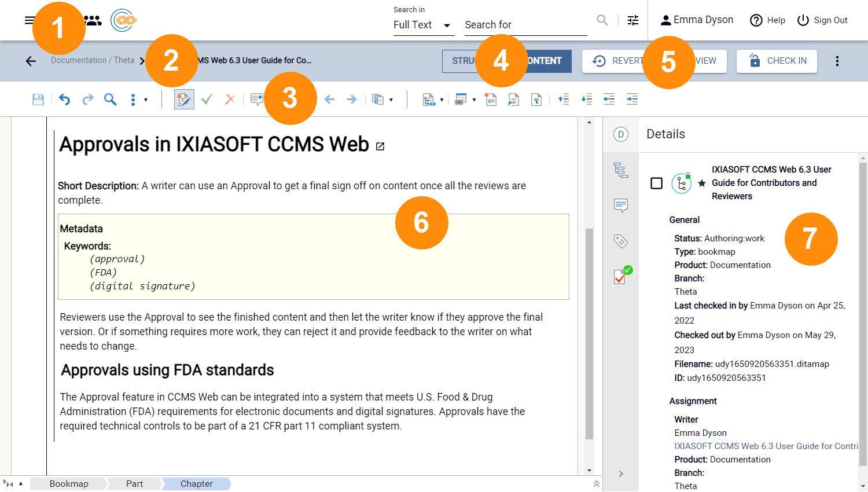Click the team people icon
868x492 pixels.
click(93, 20)
